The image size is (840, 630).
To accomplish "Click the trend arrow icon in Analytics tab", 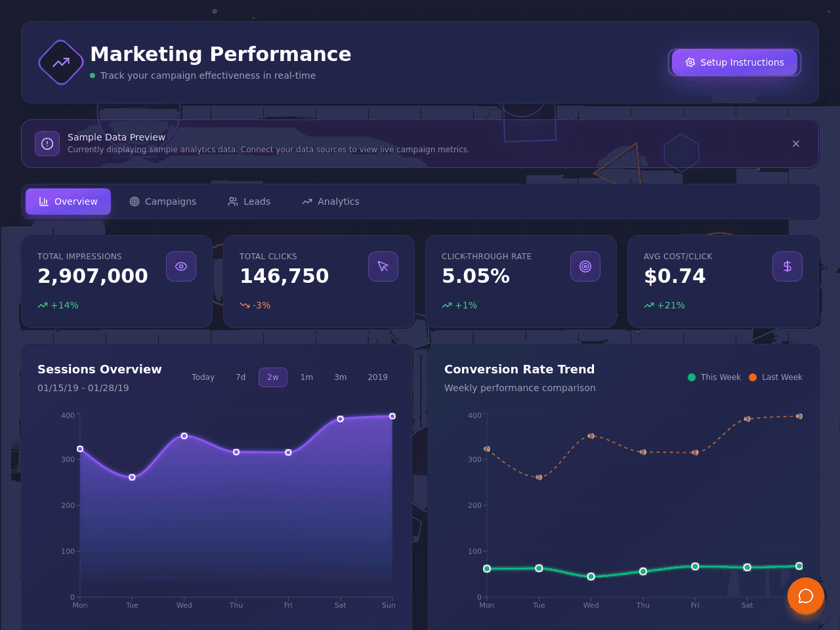I will tap(307, 201).
